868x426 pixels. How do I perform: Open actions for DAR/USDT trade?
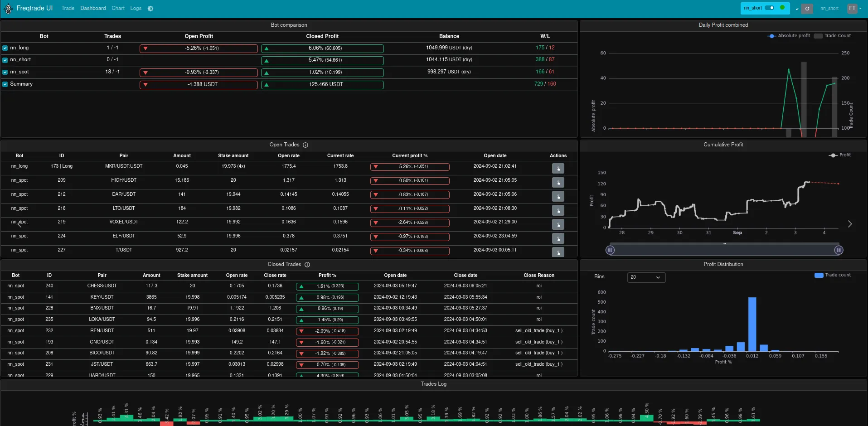pyautogui.click(x=558, y=197)
